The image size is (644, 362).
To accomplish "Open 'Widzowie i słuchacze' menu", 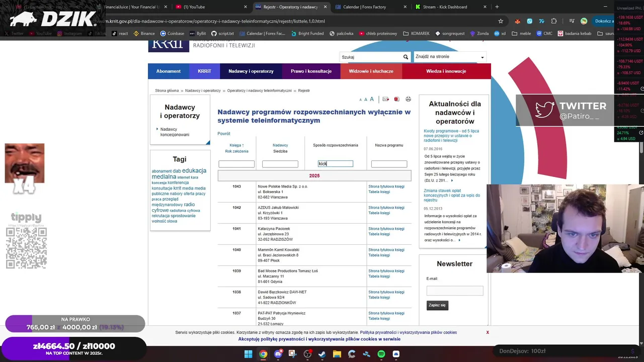I will click(x=371, y=71).
